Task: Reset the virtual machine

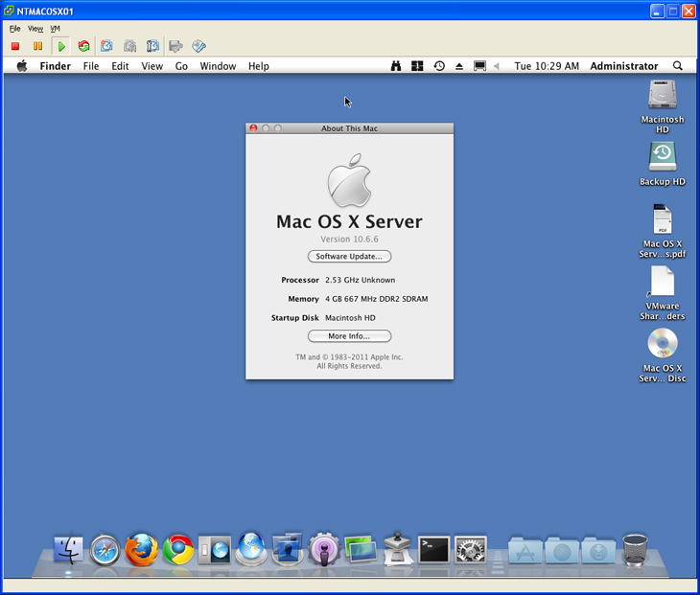Action: click(84, 46)
